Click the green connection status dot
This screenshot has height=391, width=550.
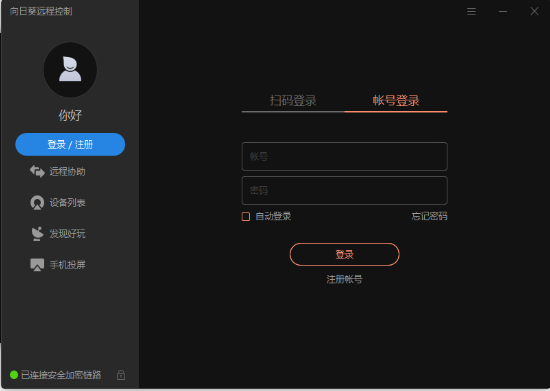[x=14, y=375]
